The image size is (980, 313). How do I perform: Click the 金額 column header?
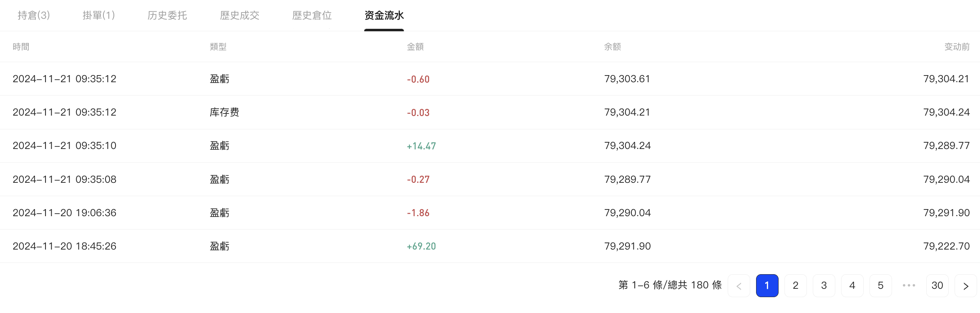point(415,47)
